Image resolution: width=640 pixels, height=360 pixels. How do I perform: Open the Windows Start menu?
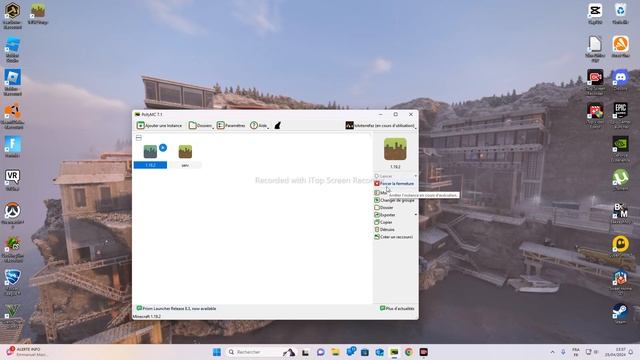(217, 352)
